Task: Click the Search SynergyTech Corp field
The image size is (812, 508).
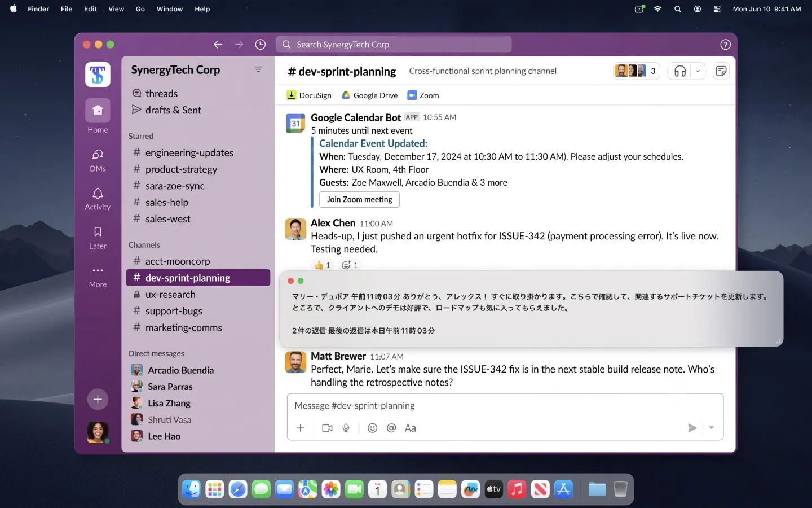Action: [x=394, y=45]
